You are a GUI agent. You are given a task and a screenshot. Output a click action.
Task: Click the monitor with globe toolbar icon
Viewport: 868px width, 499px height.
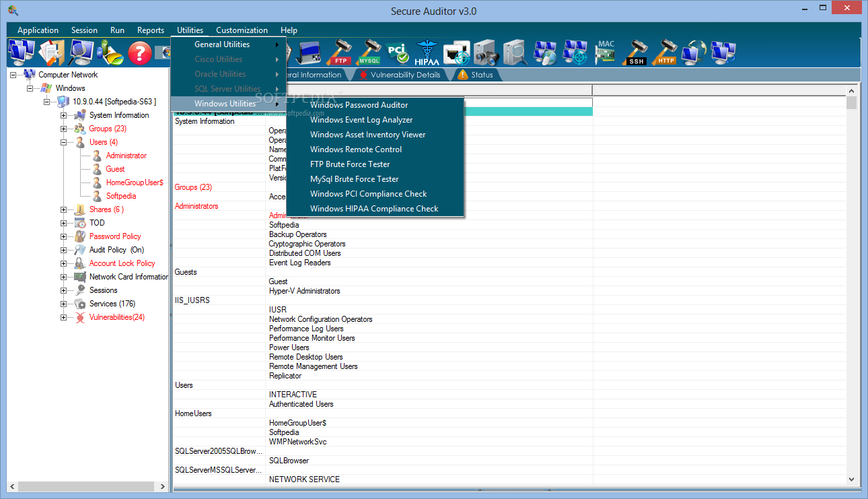(694, 53)
